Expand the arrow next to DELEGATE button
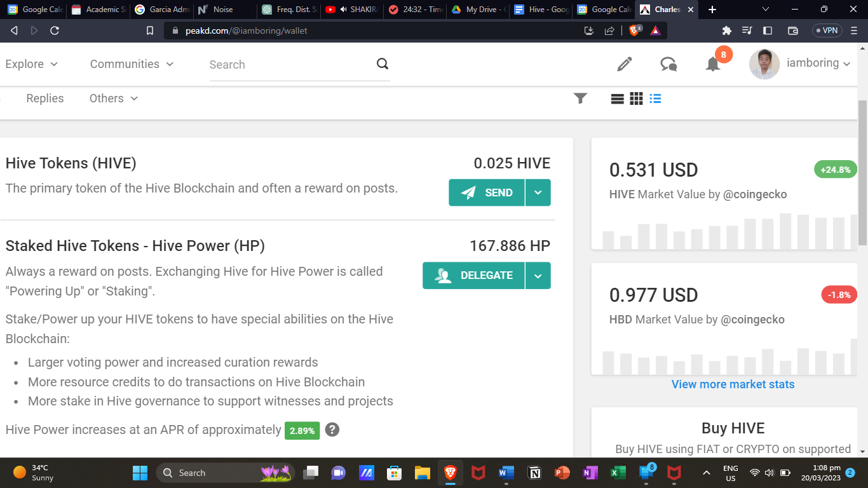Screen dimensions: 868x488 (x=538, y=276)
